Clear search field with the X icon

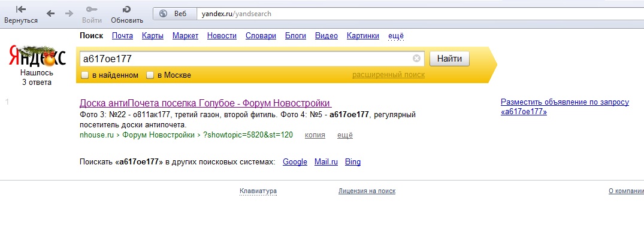[416, 59]
